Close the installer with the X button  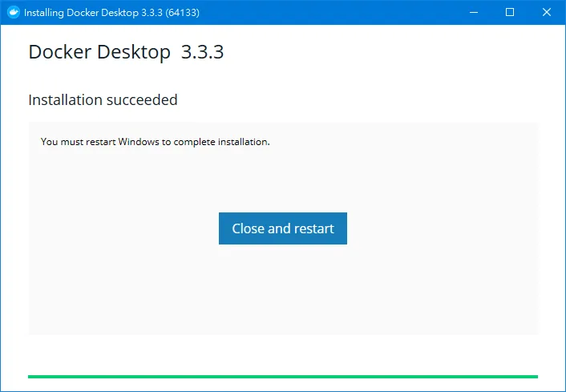pos(547,13)
